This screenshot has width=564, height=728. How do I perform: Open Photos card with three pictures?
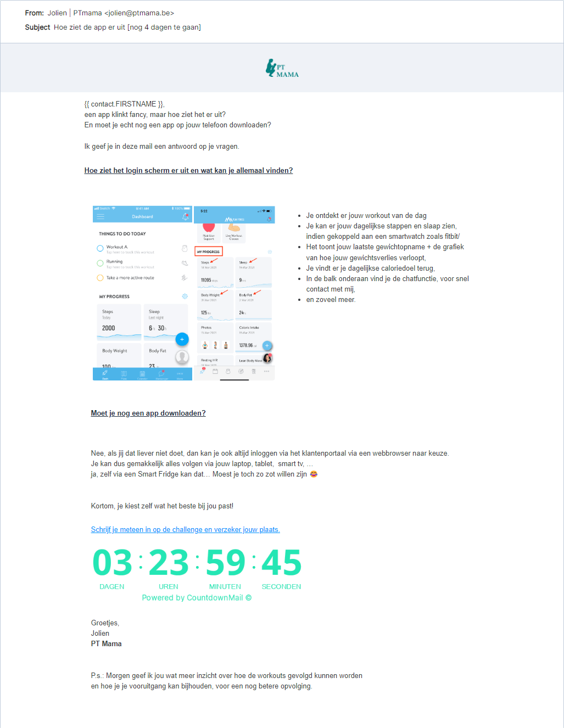[x=215, y=338]
